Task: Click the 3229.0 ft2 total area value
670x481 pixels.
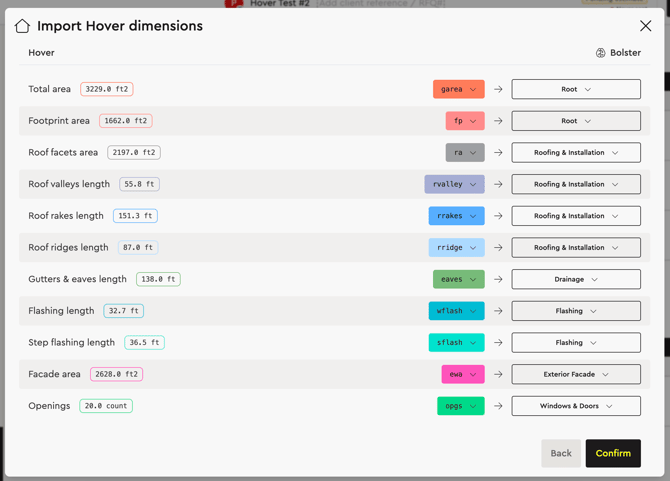Action: coord(107,89)
